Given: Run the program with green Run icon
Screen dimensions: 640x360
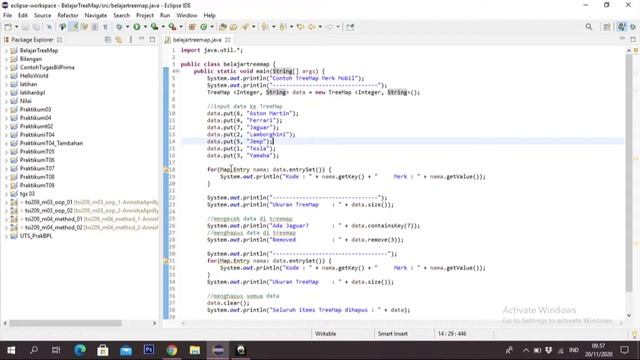Looking at the screenshot, I should coord(137,27).
